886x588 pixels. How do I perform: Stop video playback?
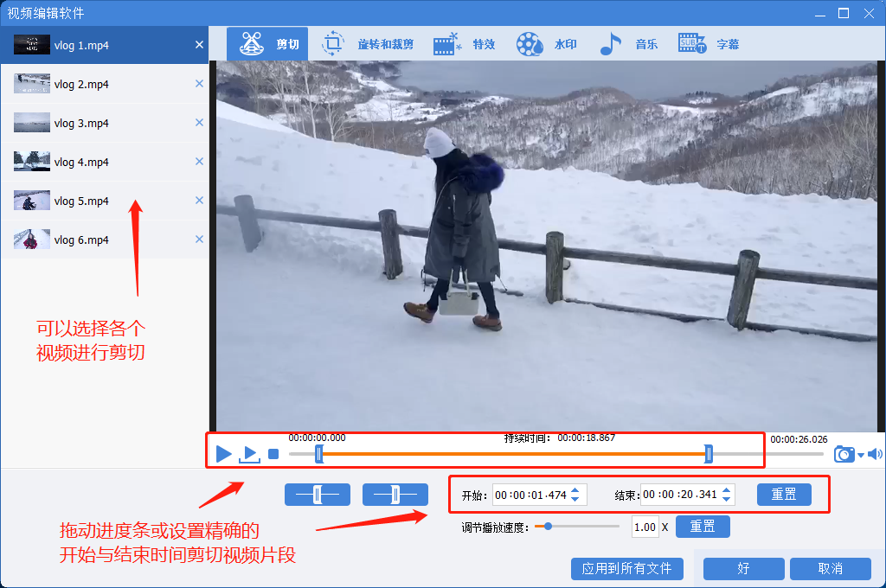point(273,454)
